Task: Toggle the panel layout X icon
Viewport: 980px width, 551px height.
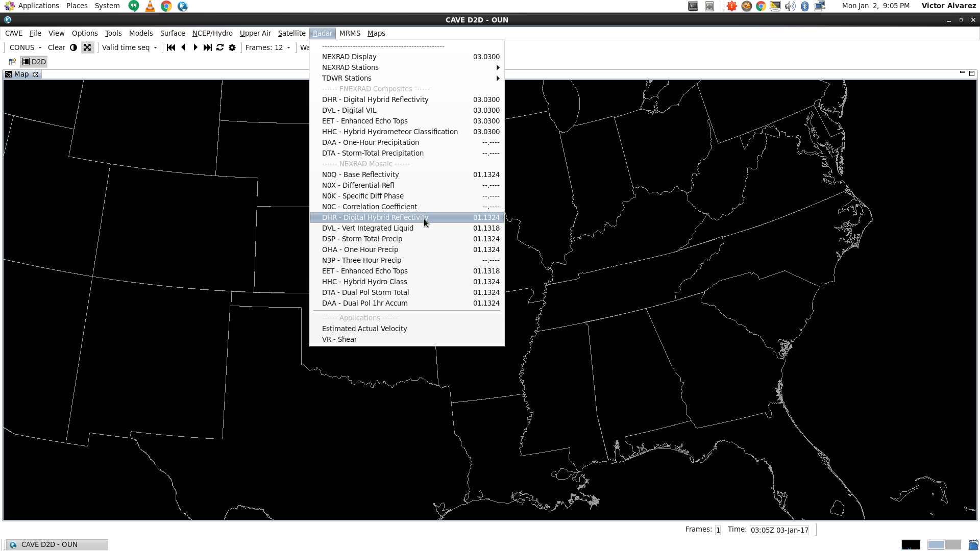Action: [x=87, y=47]
